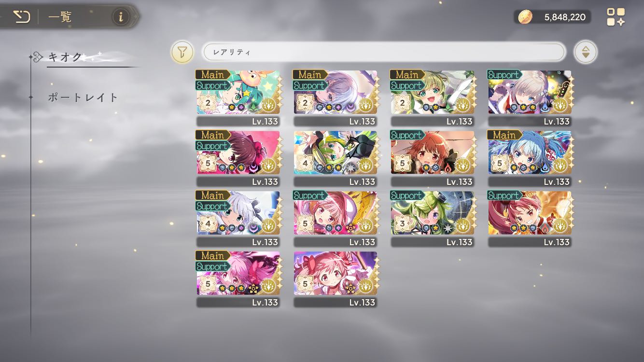This screenshot has width=644, height=362.
Task: Click the coin balance 5,848,220
Action: (565, 17)
